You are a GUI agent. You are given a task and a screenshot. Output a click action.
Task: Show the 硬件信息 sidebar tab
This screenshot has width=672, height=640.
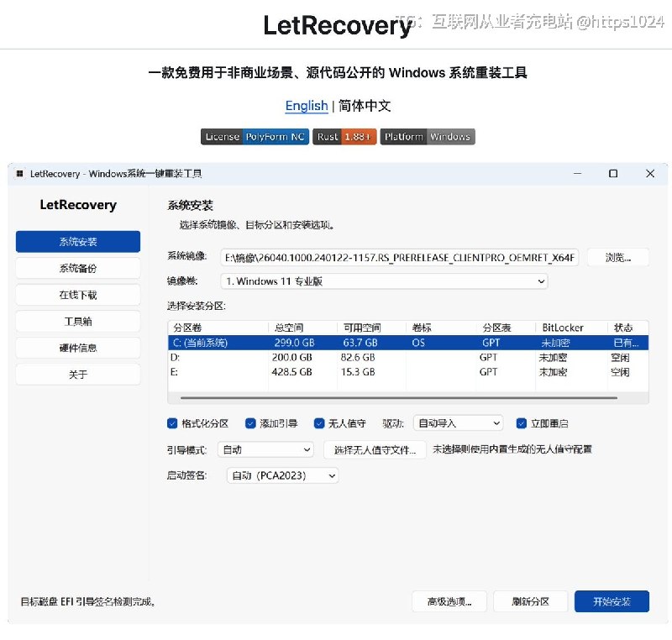[x=78, y=348]
